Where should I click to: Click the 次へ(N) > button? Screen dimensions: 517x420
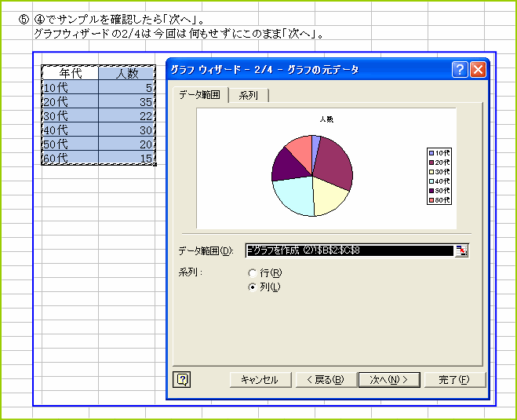coord(389,380)
